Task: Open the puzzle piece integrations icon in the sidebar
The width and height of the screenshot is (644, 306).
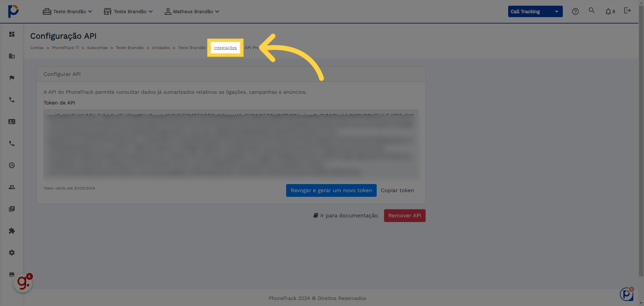Action: point(12,231)
